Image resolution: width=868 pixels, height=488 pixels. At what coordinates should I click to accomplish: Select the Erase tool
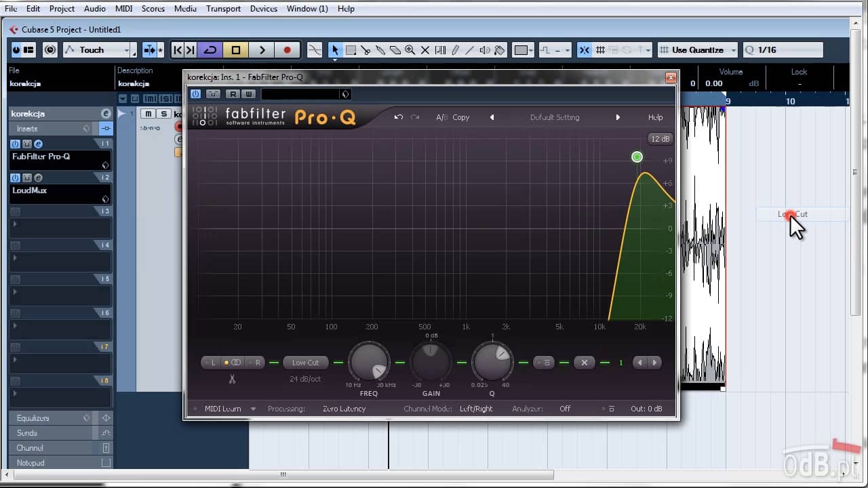(x=395, y=50)
